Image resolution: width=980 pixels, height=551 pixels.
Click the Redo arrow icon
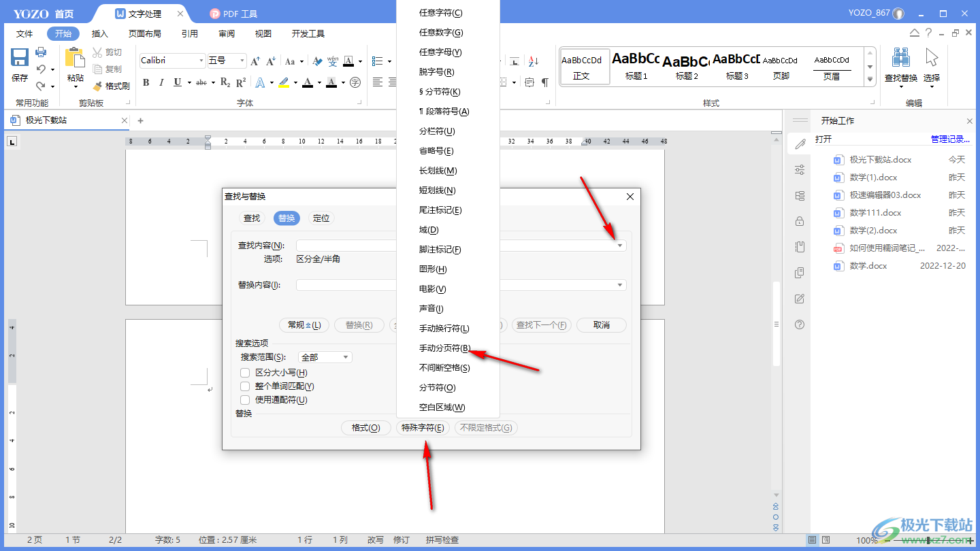(x=41, y=86)
